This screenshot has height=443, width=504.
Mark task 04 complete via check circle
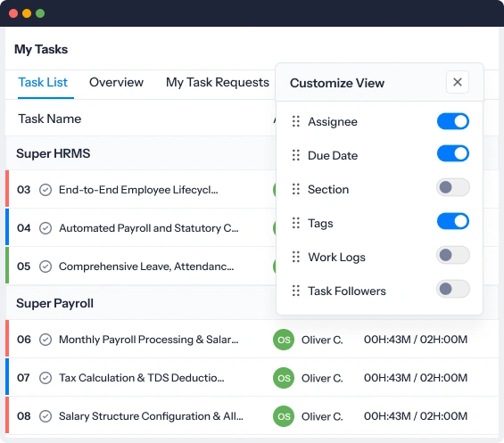click(45, 228)
